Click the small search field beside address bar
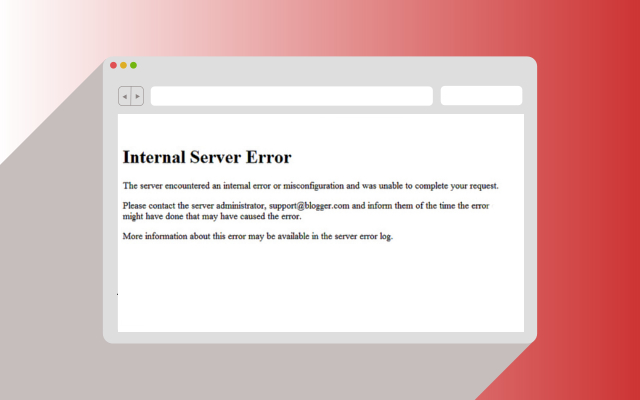The image size is (640, 400). coord(481,96)
